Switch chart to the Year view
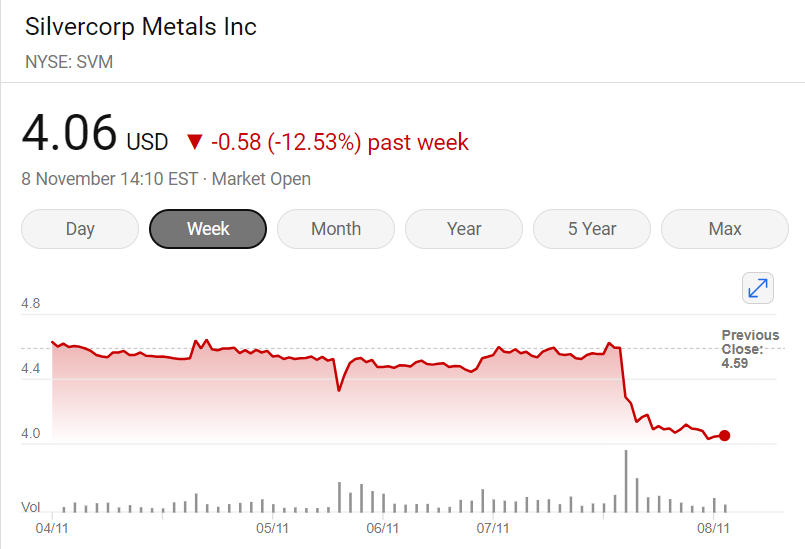 (464, 229)
